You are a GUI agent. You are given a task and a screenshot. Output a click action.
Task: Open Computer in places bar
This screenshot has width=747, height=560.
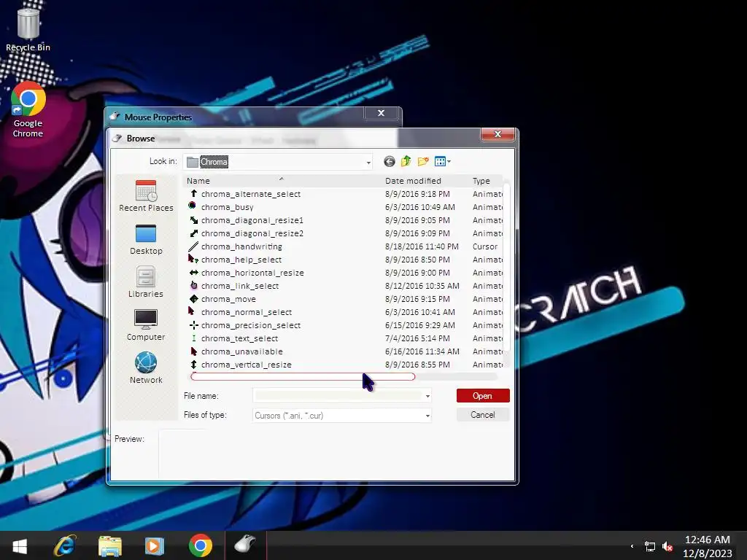pyautogui.click(x=146, y=325)
